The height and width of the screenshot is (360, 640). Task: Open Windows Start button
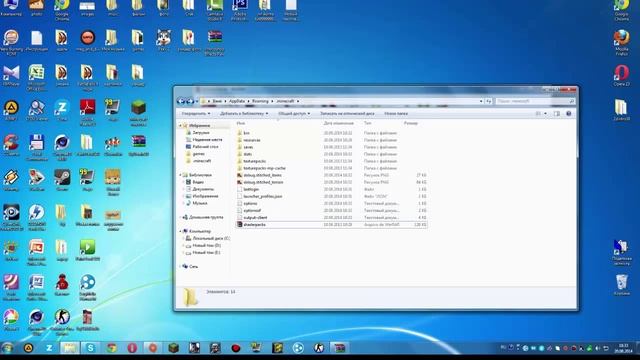click(x=7, y=348)
